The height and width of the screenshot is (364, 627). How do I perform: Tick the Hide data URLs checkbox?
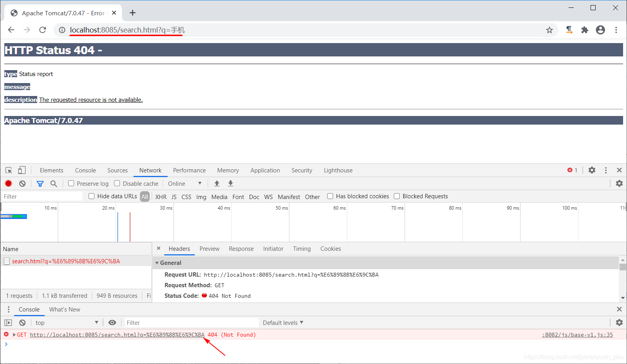91,196
